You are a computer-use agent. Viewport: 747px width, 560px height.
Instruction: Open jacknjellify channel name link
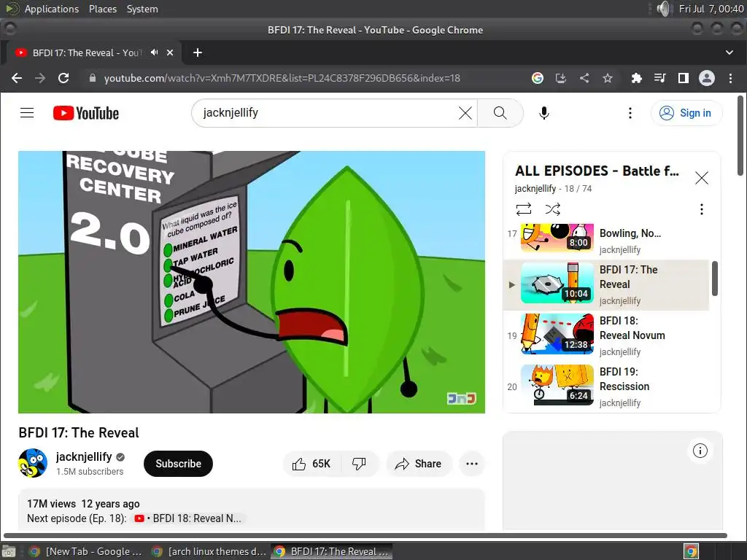84,456
